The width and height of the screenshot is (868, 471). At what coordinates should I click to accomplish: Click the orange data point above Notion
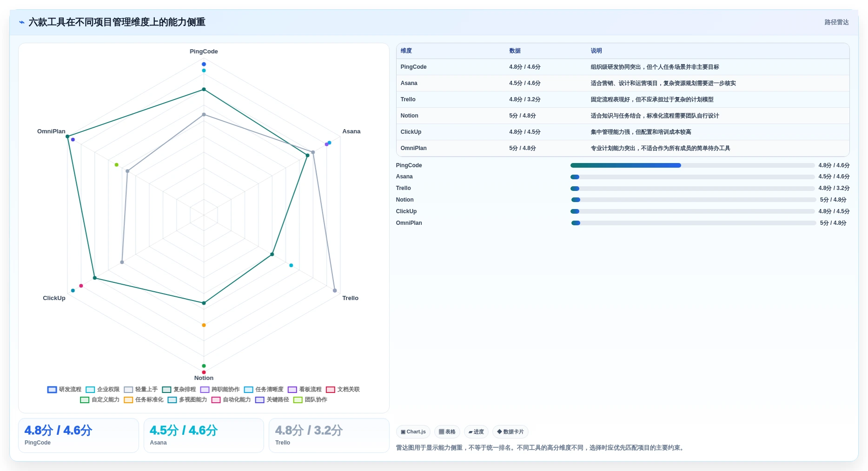204,325
